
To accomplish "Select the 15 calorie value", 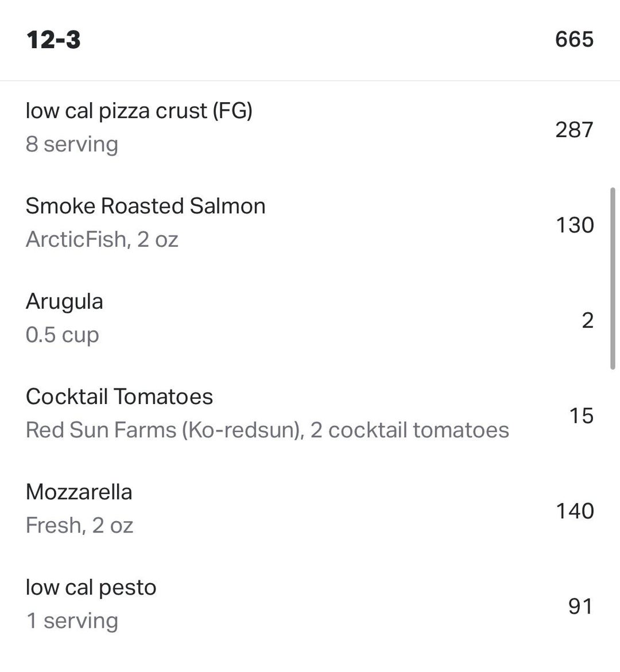I will [x=581, y=415].
